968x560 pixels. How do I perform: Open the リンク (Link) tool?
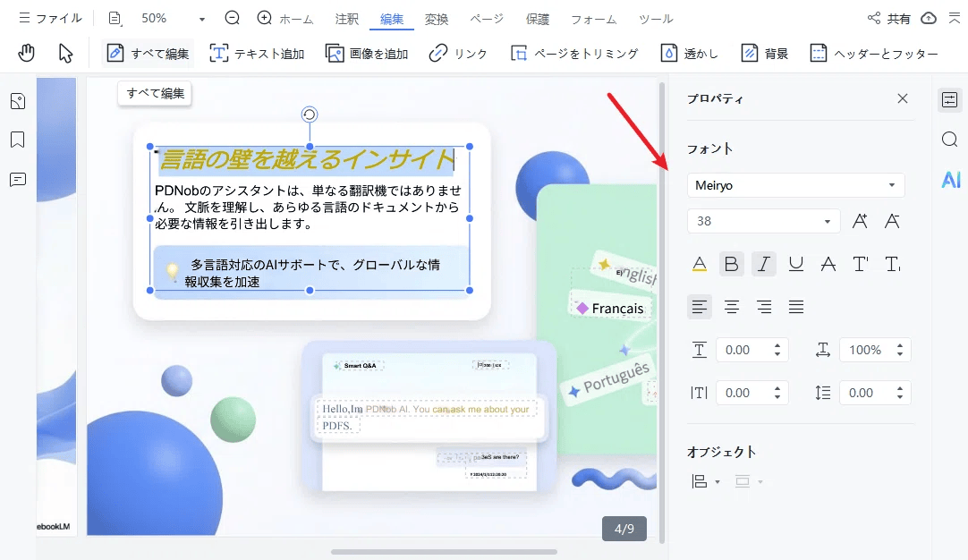pyautogui.click(x=457, y=53)
